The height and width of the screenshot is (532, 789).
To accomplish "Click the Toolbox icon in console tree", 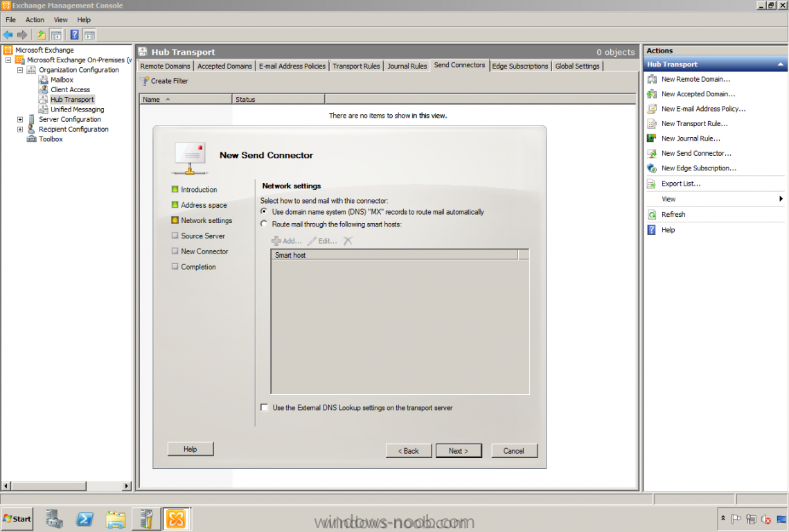I will [31, 139].
